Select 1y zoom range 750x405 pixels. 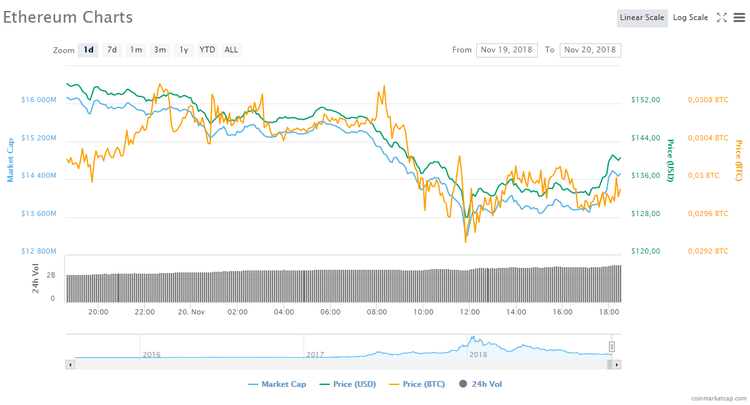[184, 50]
